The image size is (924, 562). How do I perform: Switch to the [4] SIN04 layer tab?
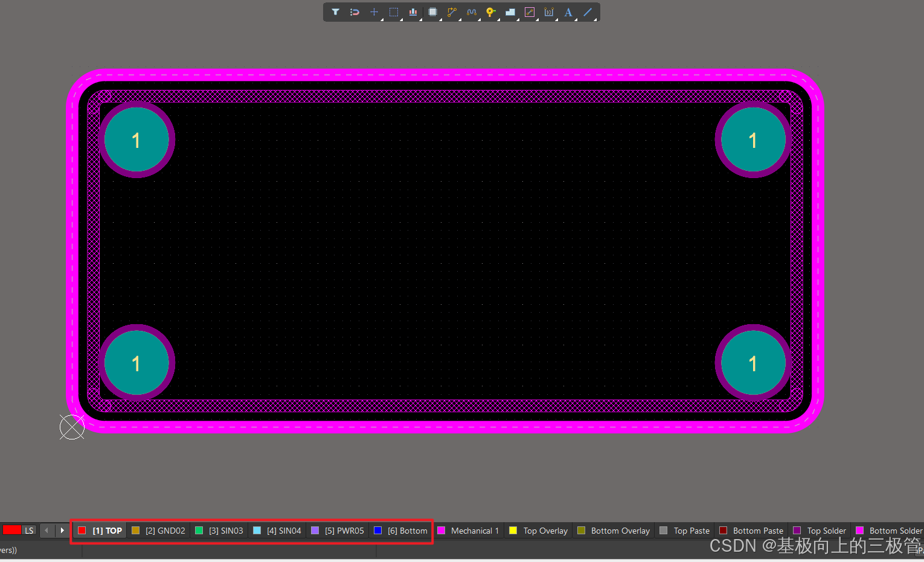click(x=277, y=531)
